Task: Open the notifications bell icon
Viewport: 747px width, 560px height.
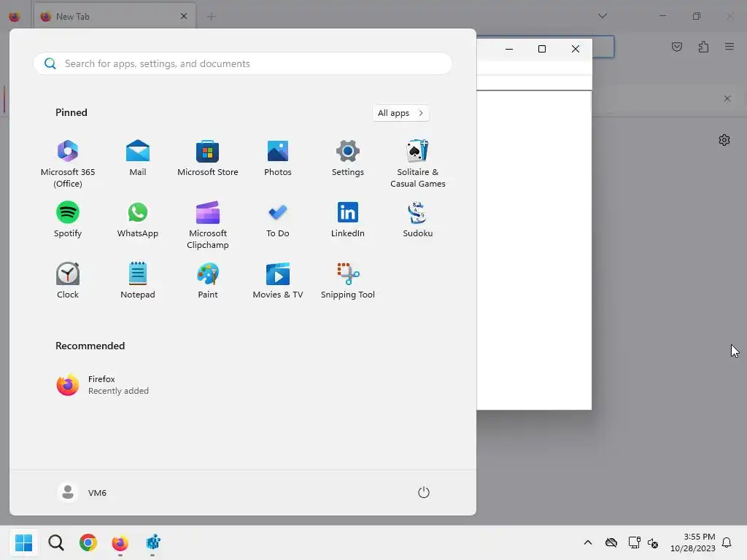Action: (x=727, y=542)
